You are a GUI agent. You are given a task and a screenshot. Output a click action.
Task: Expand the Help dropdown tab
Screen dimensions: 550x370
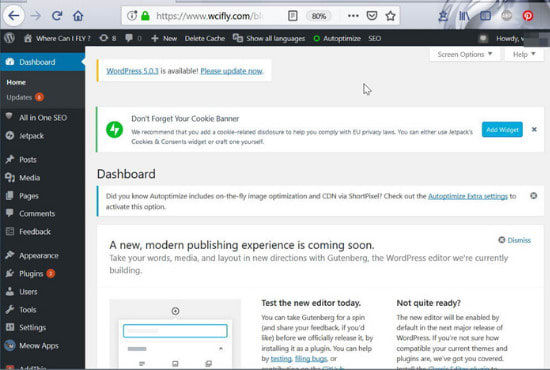click(524, 54)
